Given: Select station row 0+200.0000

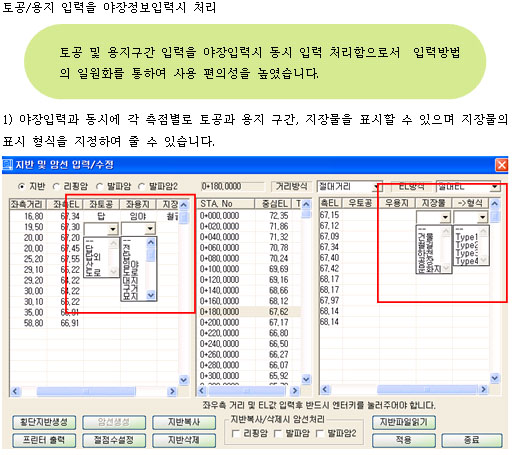Looking at the screenshot, I should [x=249, y=322].
